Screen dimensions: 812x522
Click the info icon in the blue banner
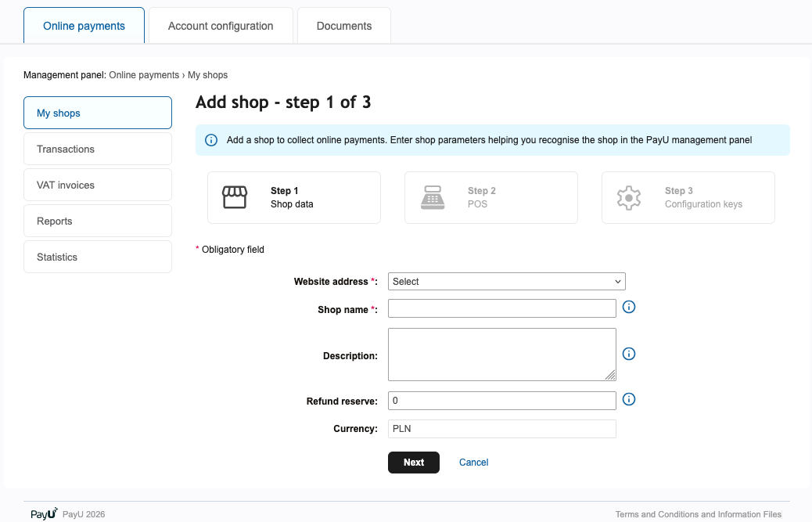tap(211, 139)
